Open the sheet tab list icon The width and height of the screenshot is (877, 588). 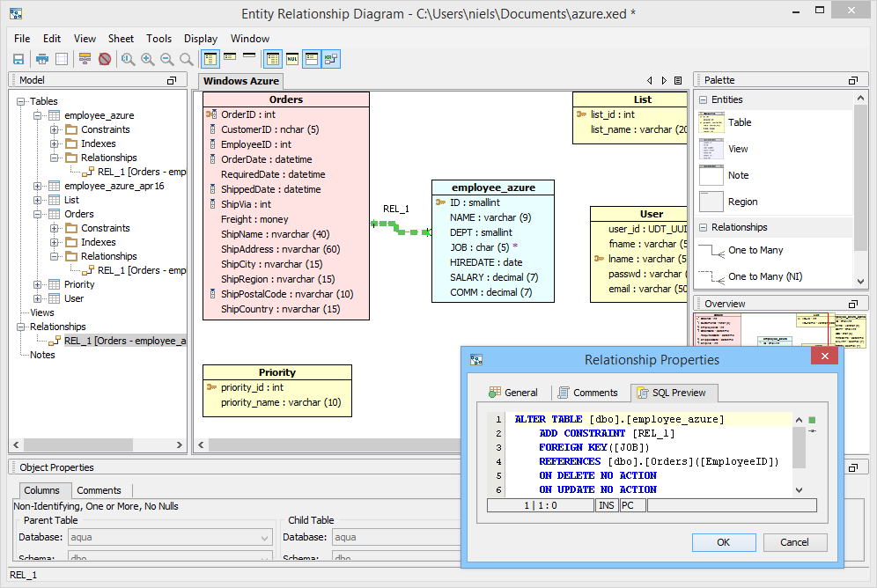pos(678,80)
